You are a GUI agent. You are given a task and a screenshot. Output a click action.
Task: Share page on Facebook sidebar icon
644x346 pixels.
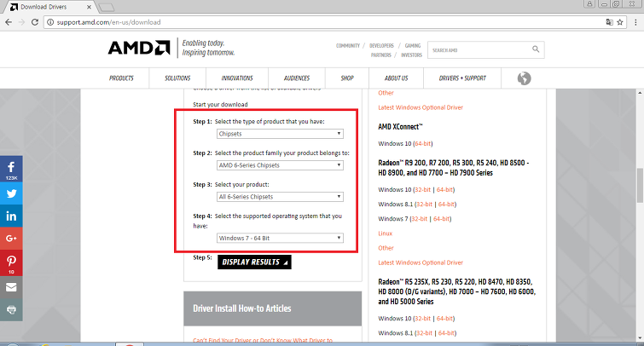pos(11,169)
